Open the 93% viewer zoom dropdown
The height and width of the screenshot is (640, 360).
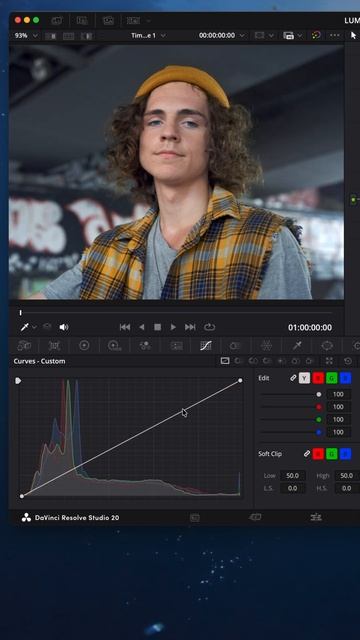[x=26, y=36]
